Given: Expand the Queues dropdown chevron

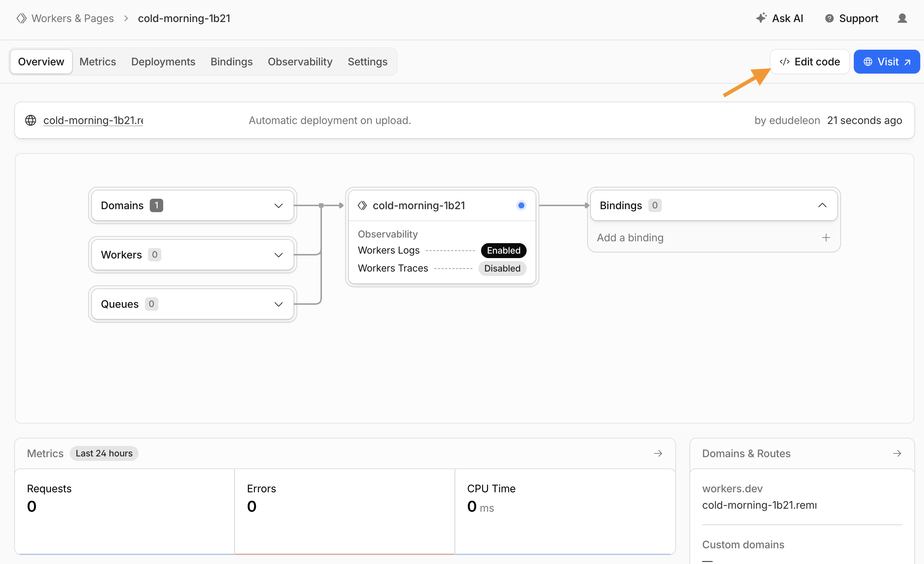Looking at the screenshot, I should click(278, 304).
